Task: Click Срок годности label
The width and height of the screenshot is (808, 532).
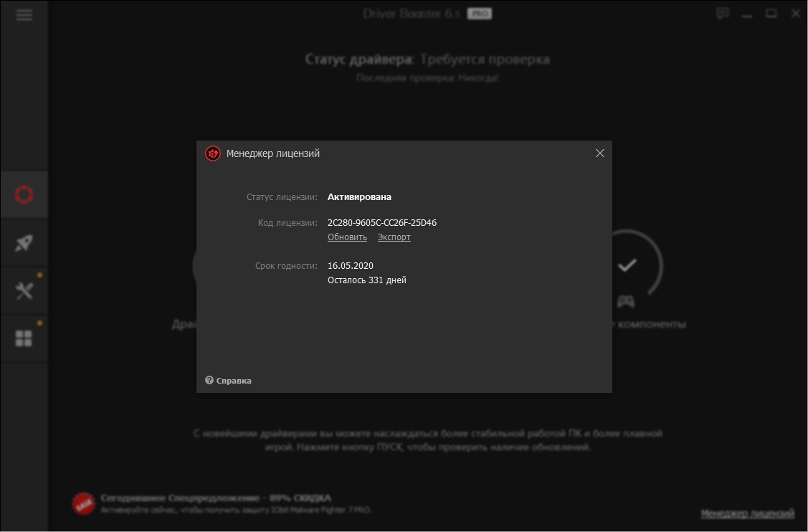Action: click(286, 265)
